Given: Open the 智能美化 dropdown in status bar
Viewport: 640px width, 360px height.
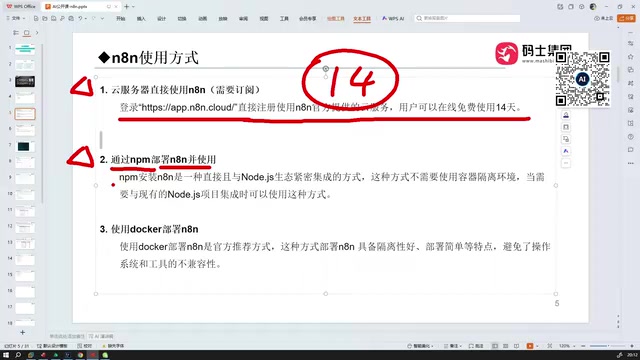Looking at the screenshot, I should coord(421,346).
